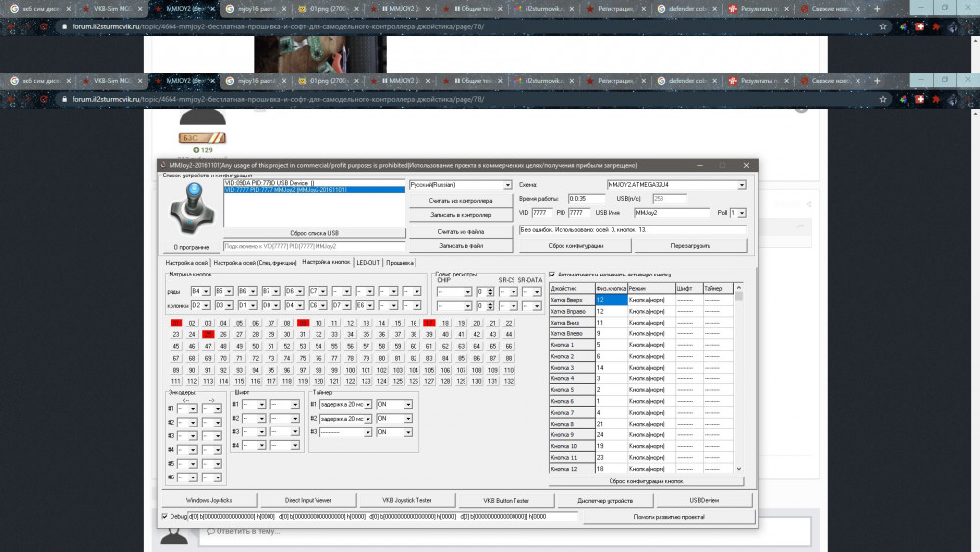Viewport: 980px width, 552px height.
Task: Open columns dropdown showing E6
Action: [x=365, y=305]
